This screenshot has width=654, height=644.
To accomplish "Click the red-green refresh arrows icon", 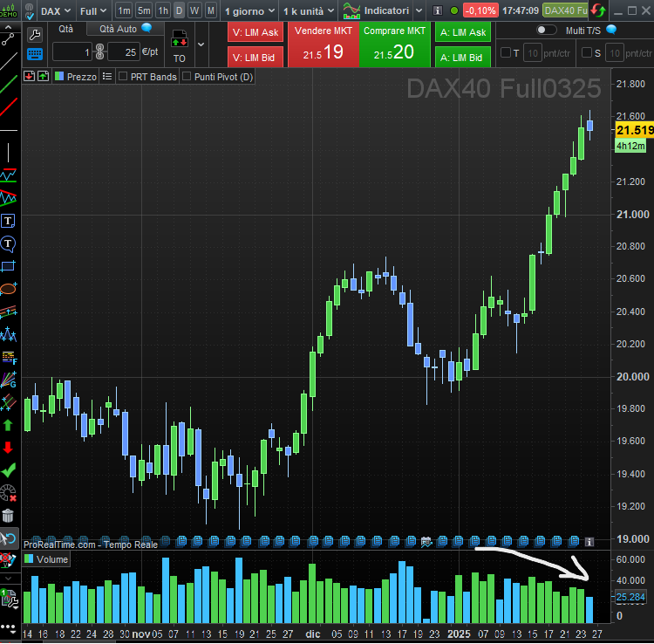I will point(597,11).
